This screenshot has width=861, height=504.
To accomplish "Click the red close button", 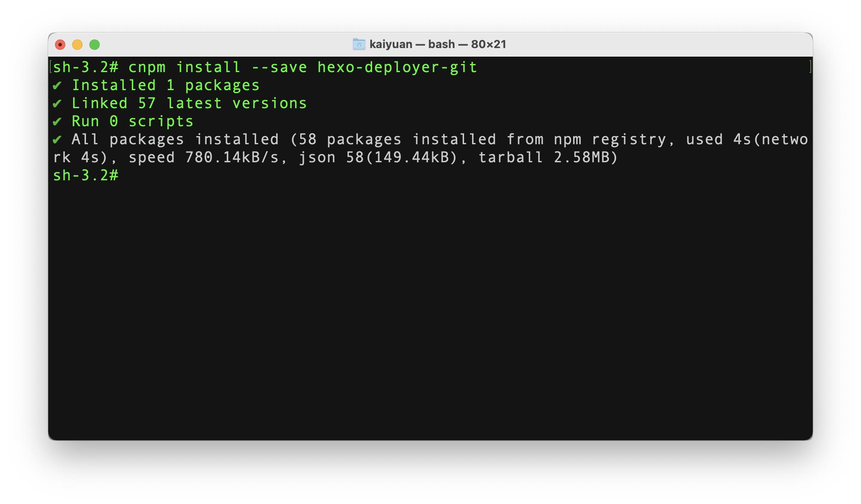I will pyautogui.click(x=61, y=44).
